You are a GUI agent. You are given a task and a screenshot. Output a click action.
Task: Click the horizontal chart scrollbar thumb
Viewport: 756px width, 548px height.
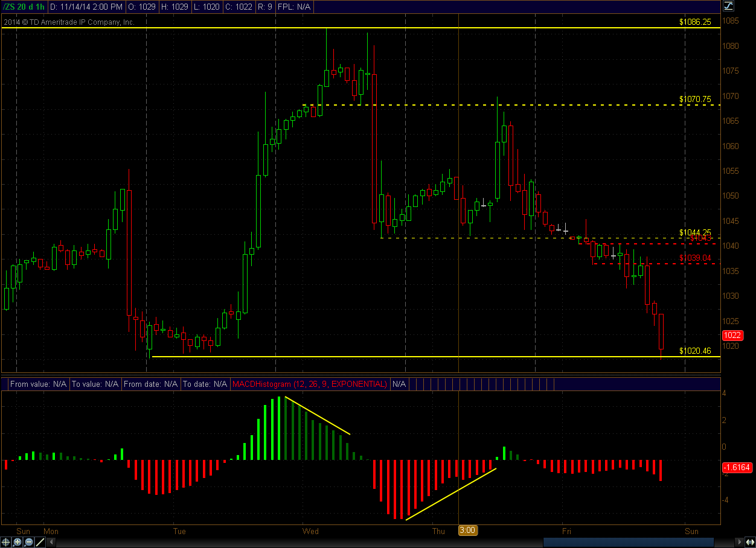pos(629,542)
